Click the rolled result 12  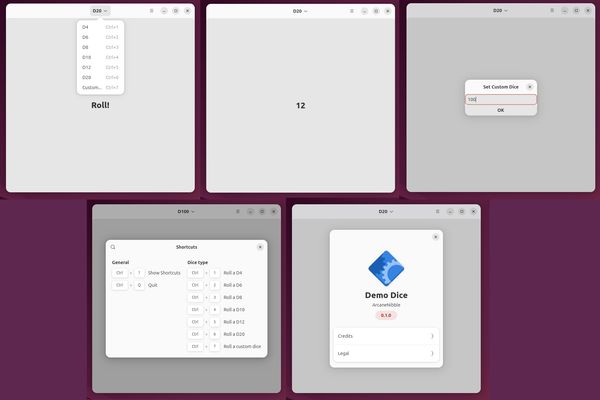(x=300, y=106)
